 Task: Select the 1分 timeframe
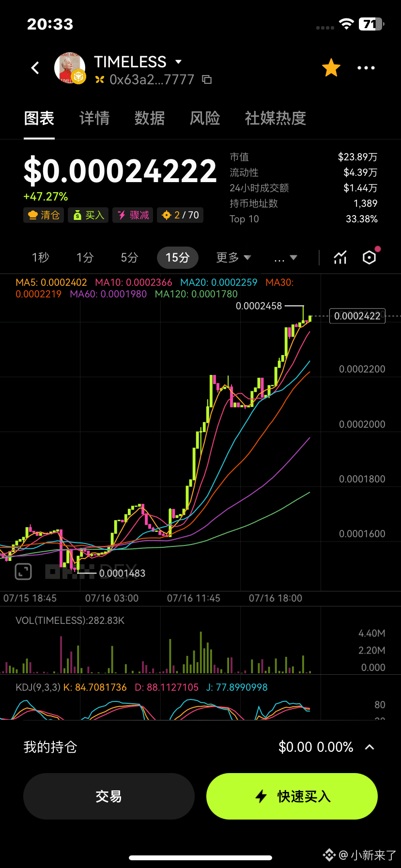click(x=85, y=258)
